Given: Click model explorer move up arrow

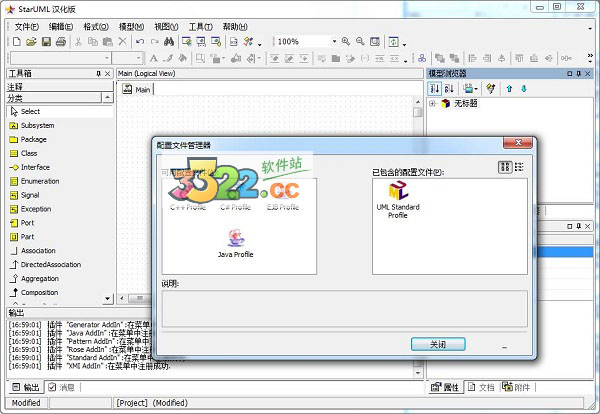Looking at the screenshot, I should pyautogui.click(x=509, y=89).
